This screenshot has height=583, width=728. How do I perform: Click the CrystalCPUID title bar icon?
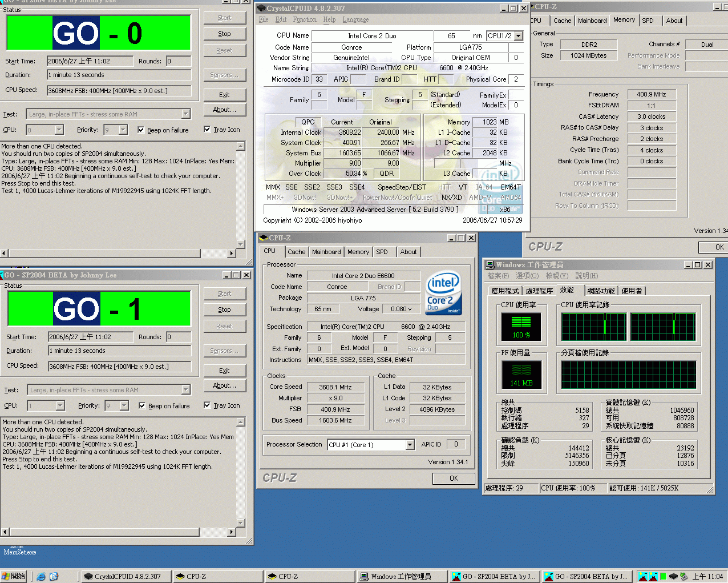pos(262,8)
